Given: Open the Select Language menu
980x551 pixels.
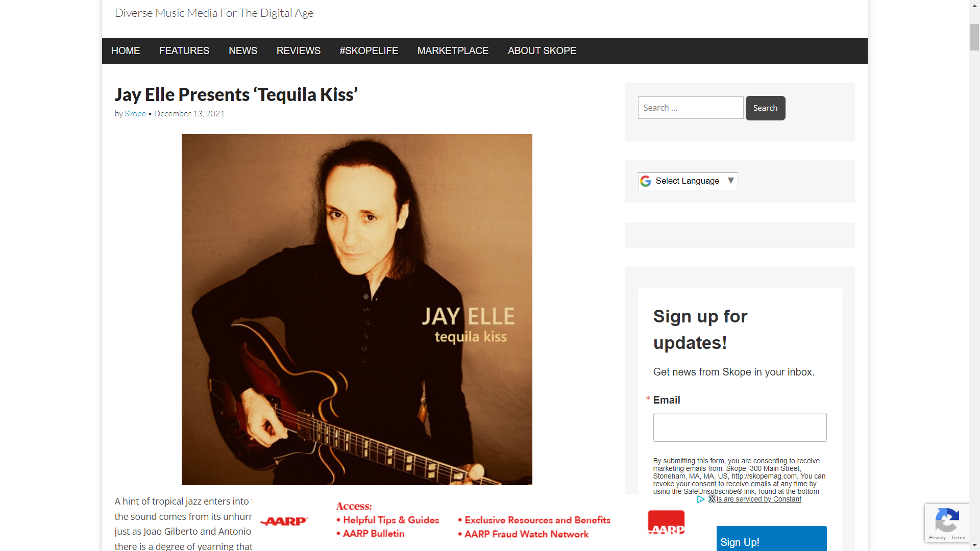Looking at the screenshot, I should point(688,181).
